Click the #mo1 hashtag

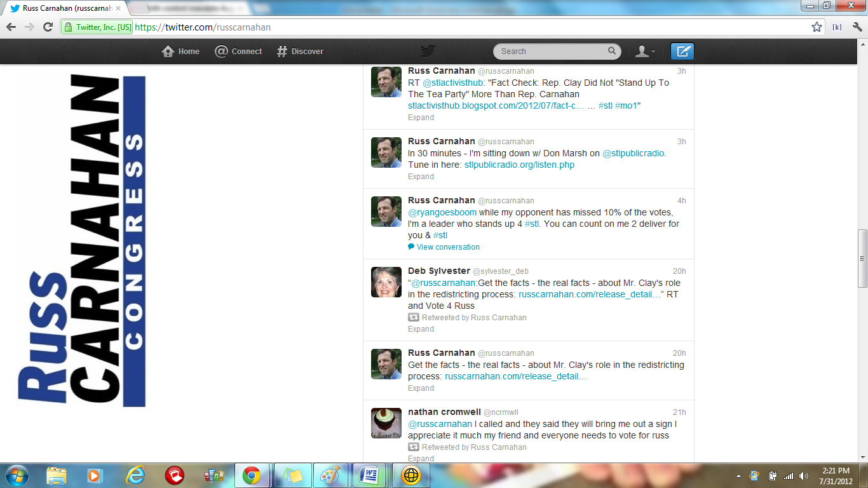(626, 105)
